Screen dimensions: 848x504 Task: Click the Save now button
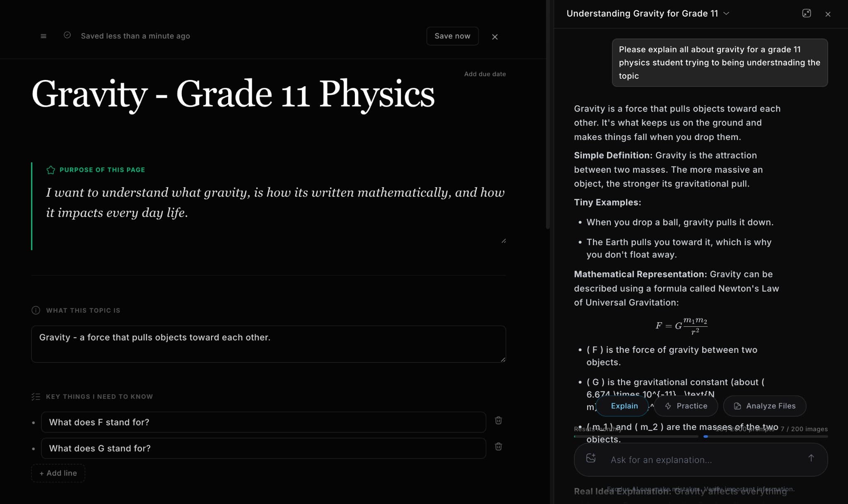(452, 36)
